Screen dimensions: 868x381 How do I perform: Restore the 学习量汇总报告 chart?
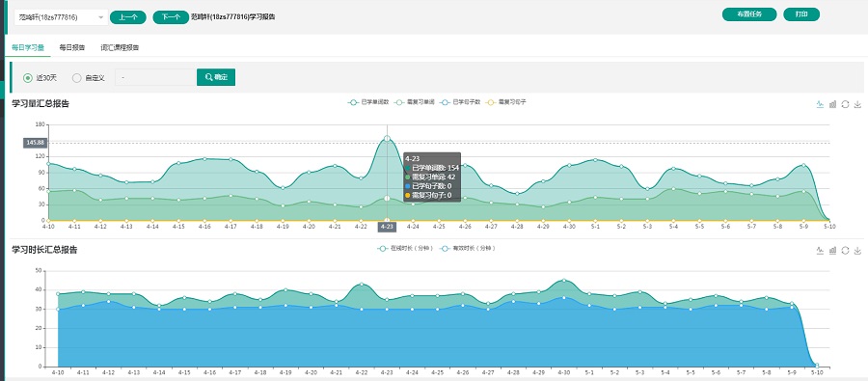pos(845,104)
